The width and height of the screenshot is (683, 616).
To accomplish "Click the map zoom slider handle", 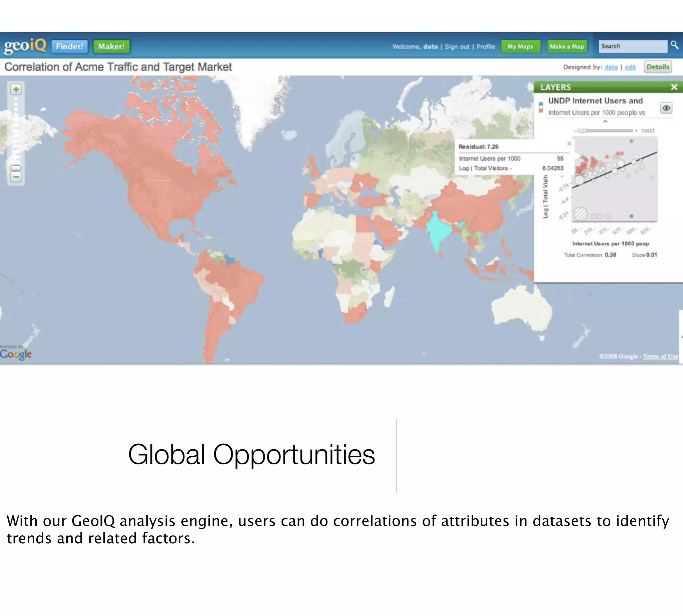I will click(x=16, y=168).
